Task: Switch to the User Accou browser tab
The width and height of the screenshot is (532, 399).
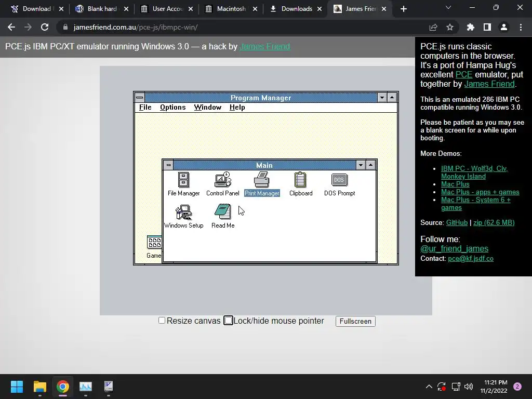Action: tap(168, 9)
